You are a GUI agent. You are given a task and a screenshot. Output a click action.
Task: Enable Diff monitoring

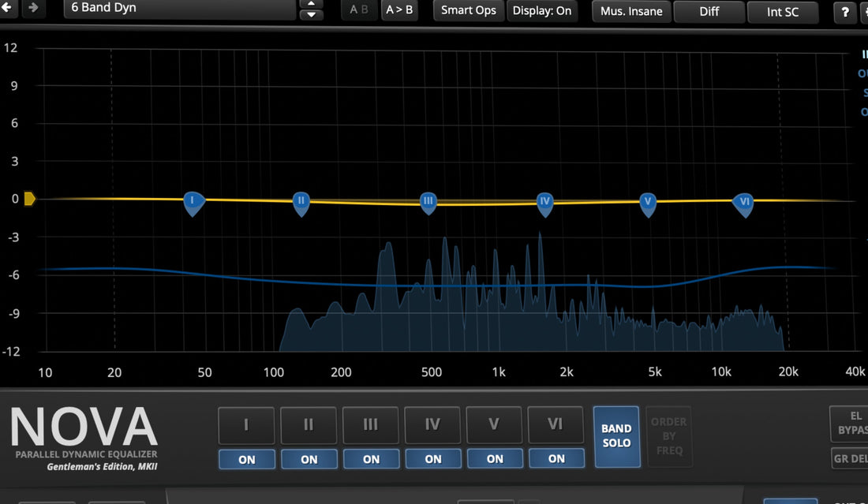709,12
